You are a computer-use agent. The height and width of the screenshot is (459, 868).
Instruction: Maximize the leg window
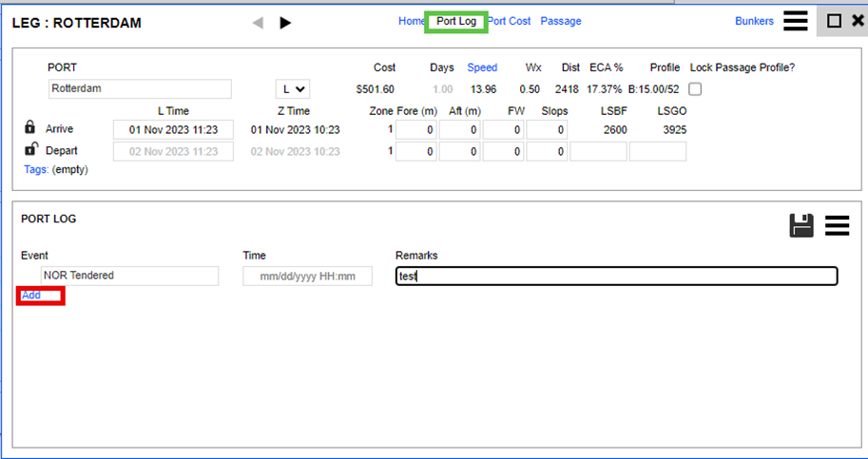tap(834, 21)
